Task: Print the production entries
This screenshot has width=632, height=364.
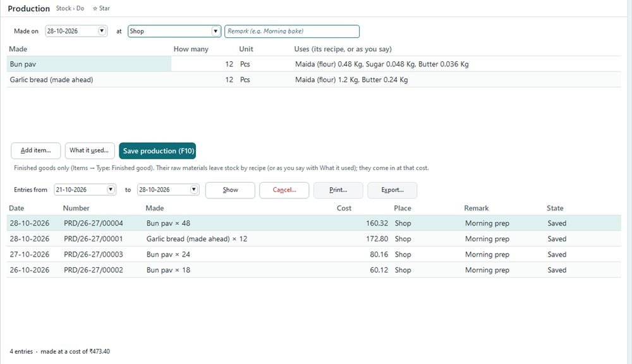Action: pyautogui.click(x=338, y=190)
